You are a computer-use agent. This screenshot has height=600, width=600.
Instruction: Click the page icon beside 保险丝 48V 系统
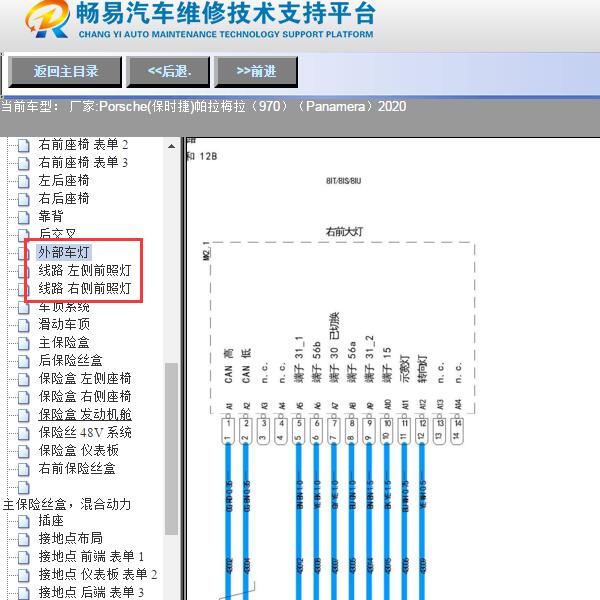(x=24, y=433)
